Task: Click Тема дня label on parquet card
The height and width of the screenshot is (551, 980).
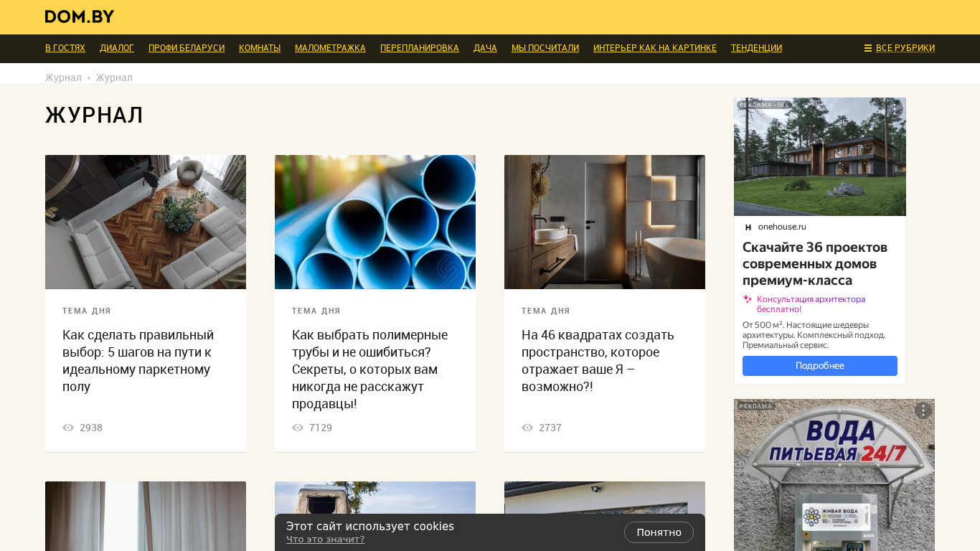Action: 87,311
